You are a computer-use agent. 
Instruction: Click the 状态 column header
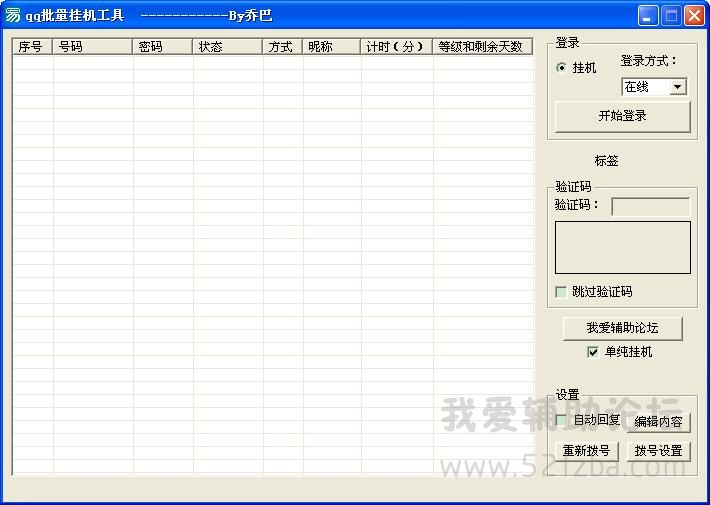coord(228,47)
